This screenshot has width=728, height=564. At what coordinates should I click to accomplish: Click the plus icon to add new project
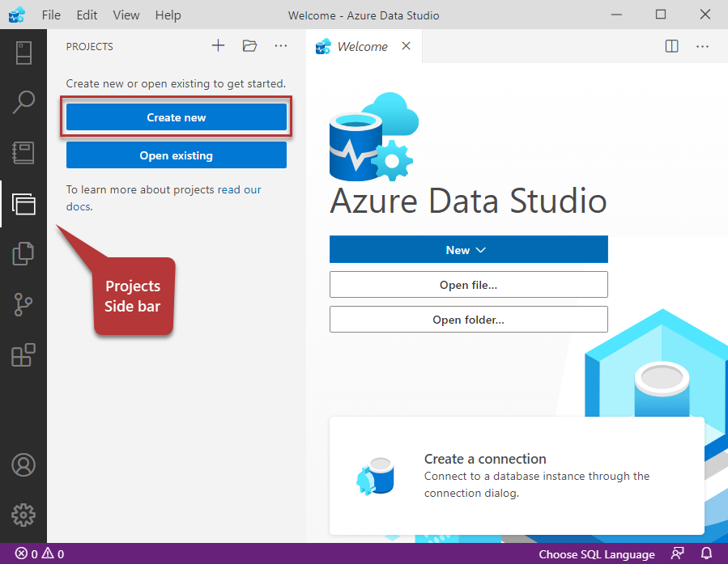pyautogui.click(x=218, y=45)
